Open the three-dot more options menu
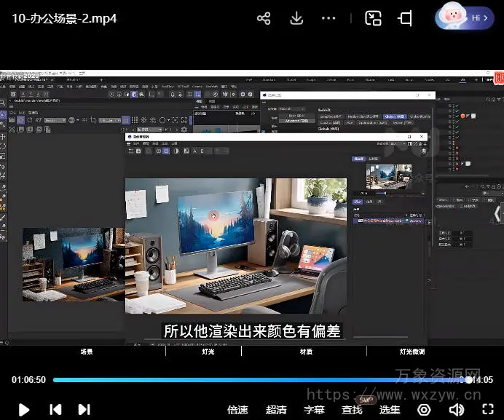Viewport: 504px width, 420px height. 328,18
